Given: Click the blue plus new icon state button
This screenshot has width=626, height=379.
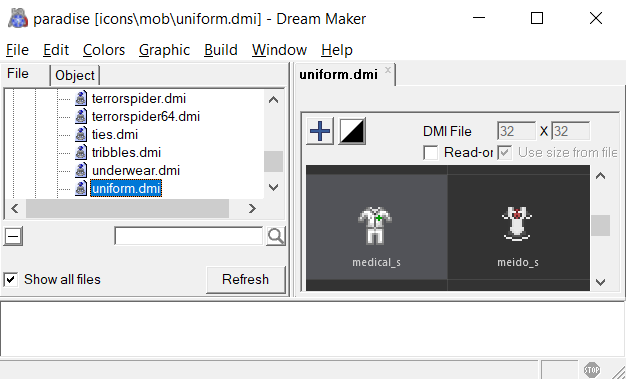Looking at the screenshot, I should click(320, 131).
